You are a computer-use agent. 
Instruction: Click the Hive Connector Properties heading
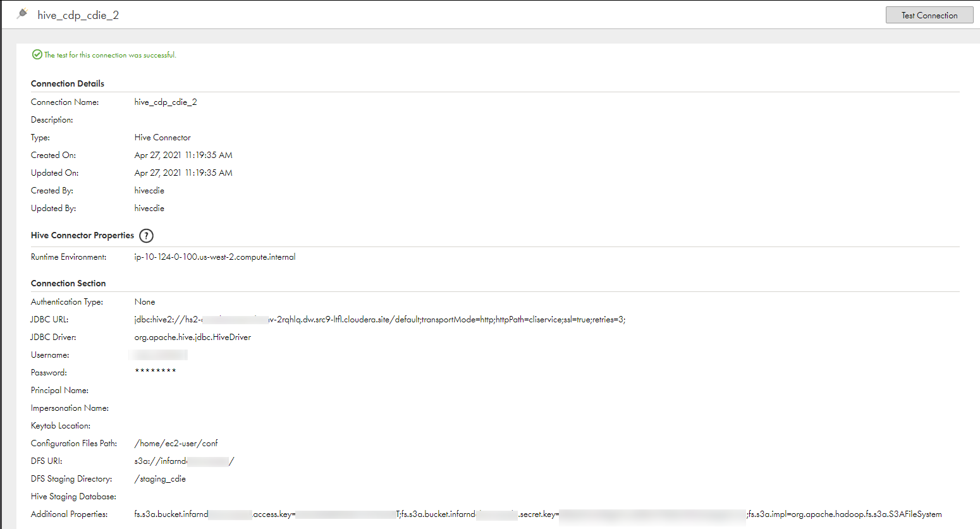pyautogui.click(x=82, y=235)
